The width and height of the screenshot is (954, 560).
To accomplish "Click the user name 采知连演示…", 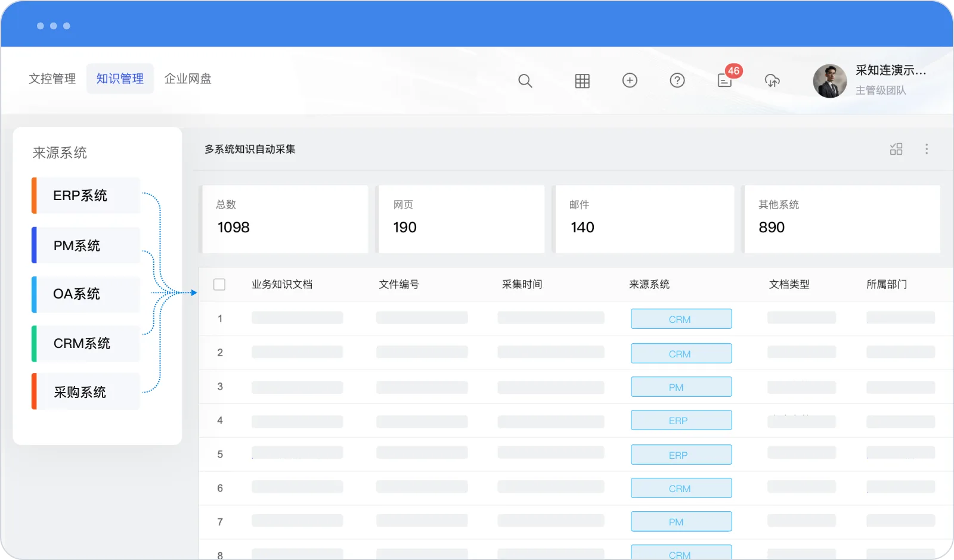I will (891, 70).
